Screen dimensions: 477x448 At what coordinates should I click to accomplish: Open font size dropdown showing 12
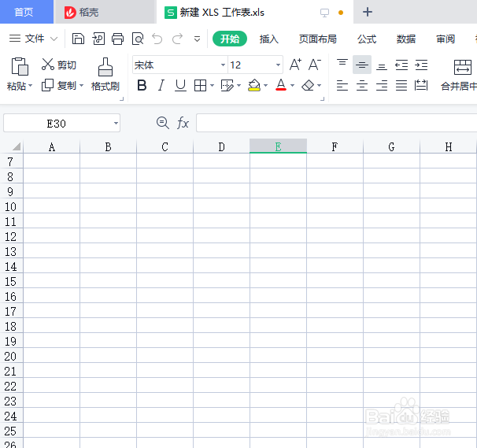[278, 65]
